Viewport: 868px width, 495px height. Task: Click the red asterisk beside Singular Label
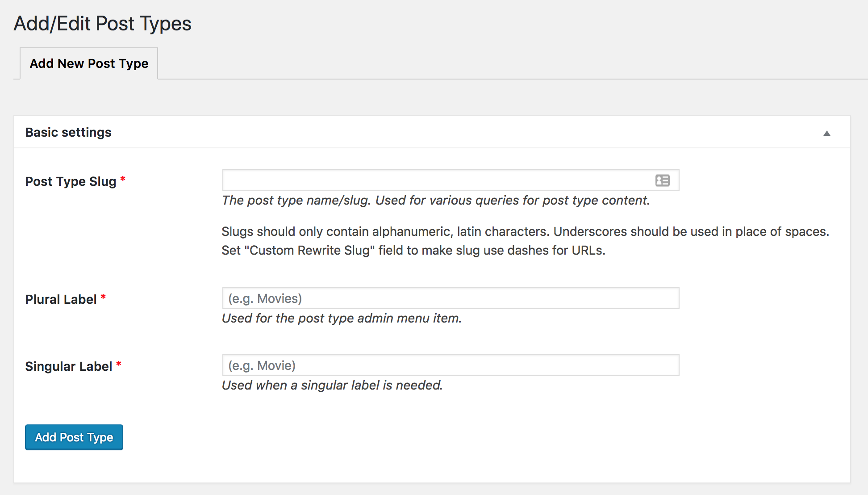tap(119, 364)
